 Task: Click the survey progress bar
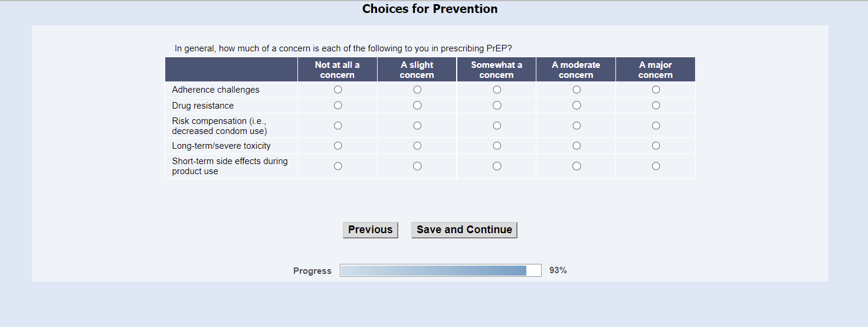pyautogui.click(x=440, y=270)
